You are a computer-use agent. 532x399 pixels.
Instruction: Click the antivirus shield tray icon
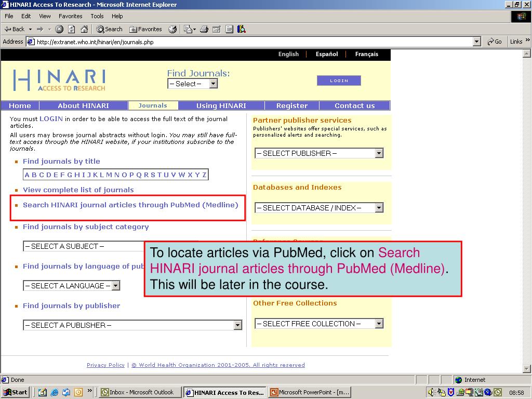tap(451, 393)
